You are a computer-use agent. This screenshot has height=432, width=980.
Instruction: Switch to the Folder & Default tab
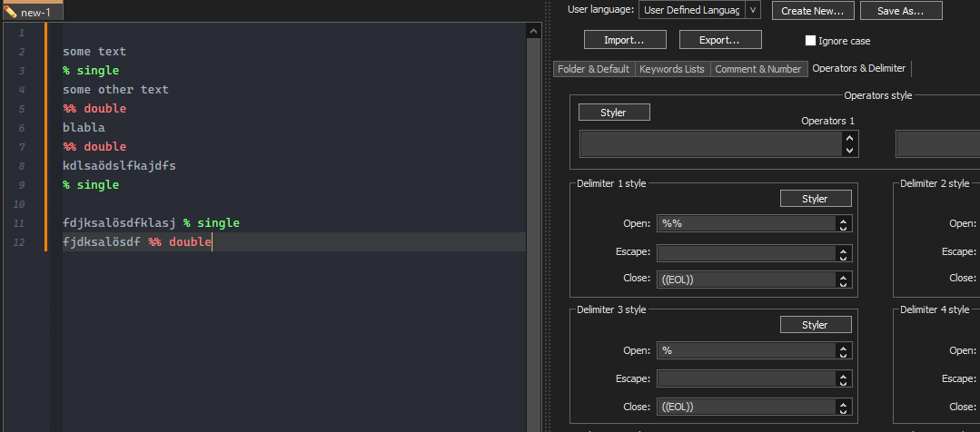click(593, 69)
